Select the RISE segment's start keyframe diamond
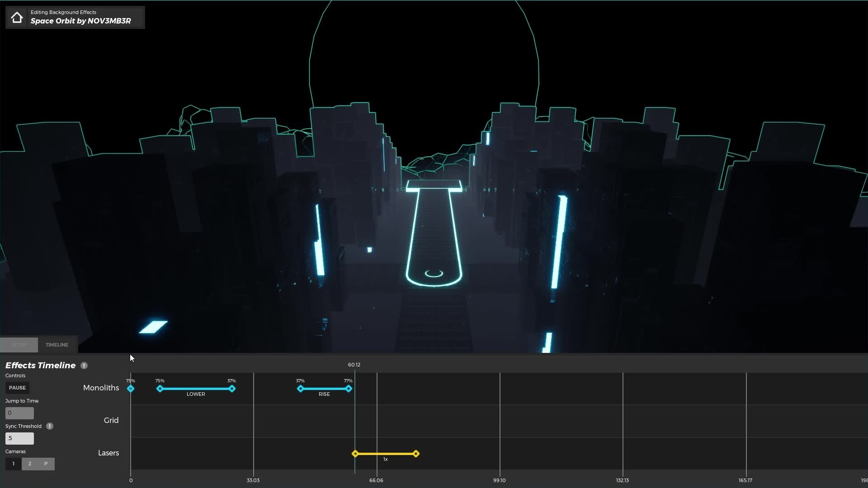The width and height of the screenshot is (868, 488). click(301, 389)
